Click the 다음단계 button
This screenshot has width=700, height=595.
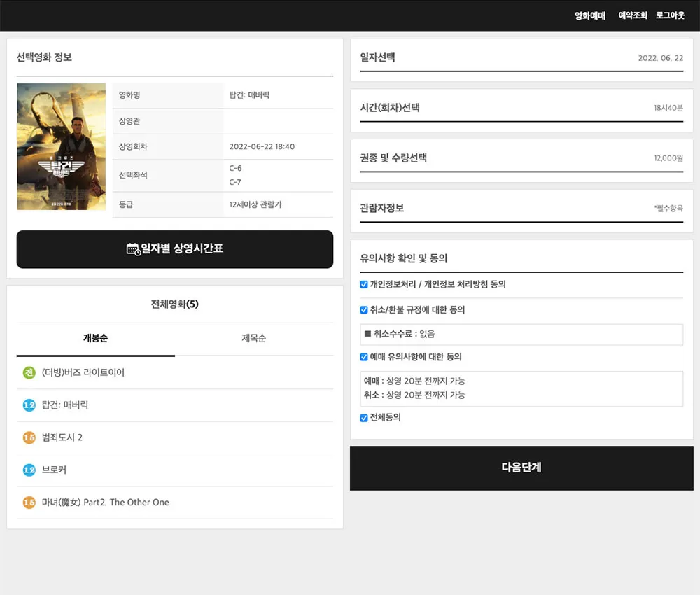[521, 468]
